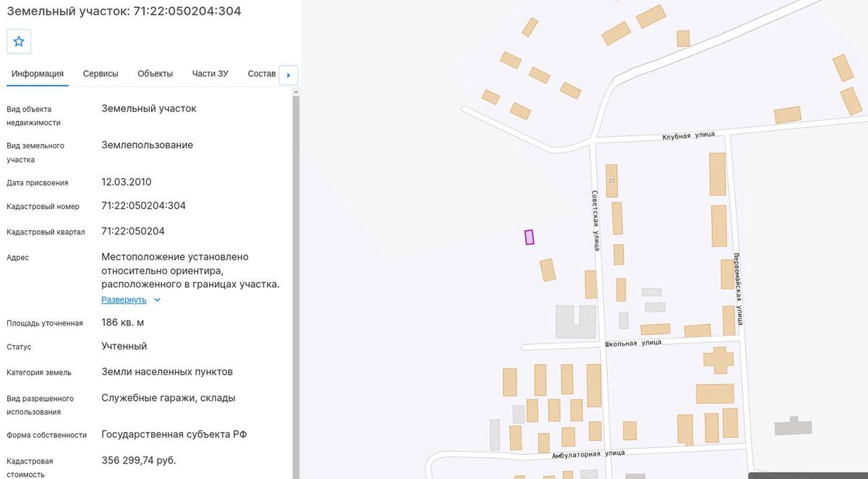
Task: Switch to the Сервисы tab
Action: (x=101, y=74)
